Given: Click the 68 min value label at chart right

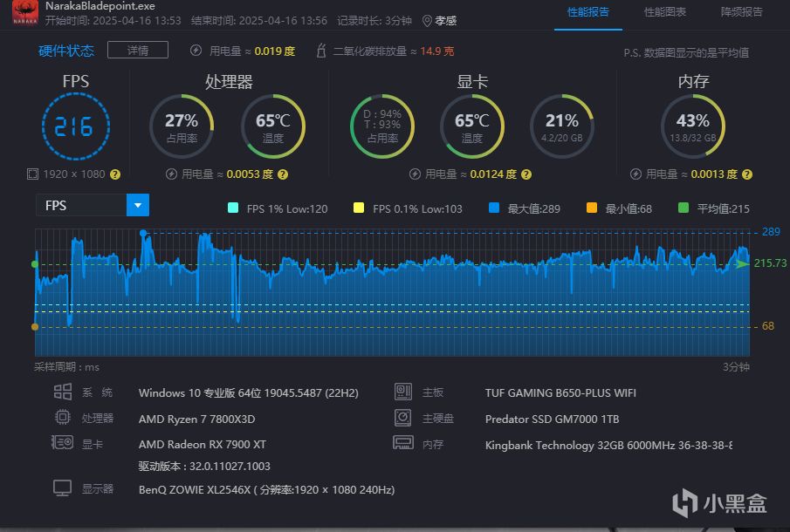Looking at the screenshot, I should click(768, 326).
